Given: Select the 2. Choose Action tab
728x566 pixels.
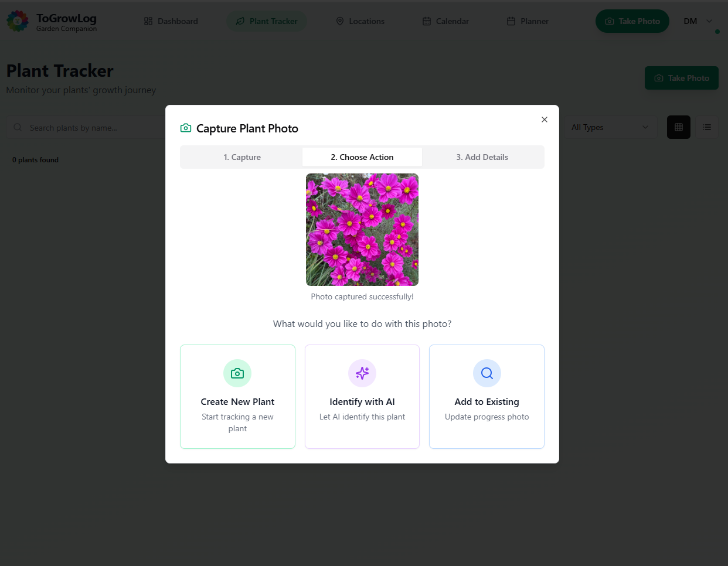Looking at the screenshot, I should (362, 157).
